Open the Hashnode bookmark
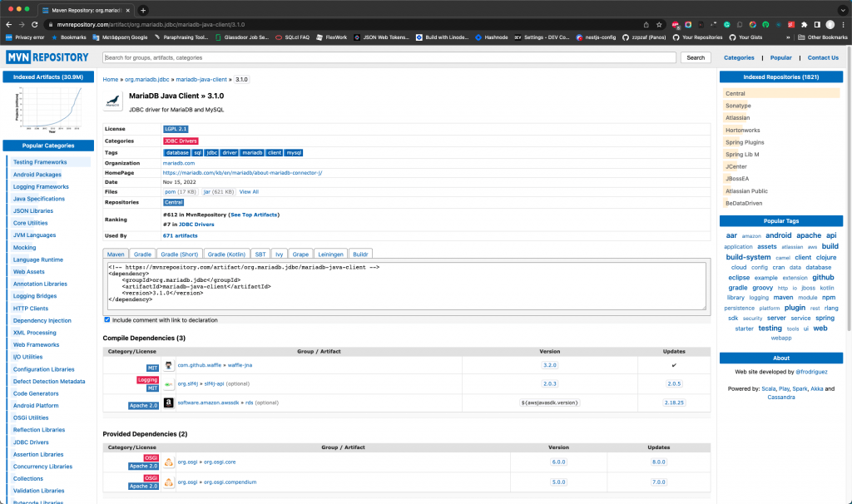Image resolution: width=852 pixels, height=504 pixels. click(491, 37)
